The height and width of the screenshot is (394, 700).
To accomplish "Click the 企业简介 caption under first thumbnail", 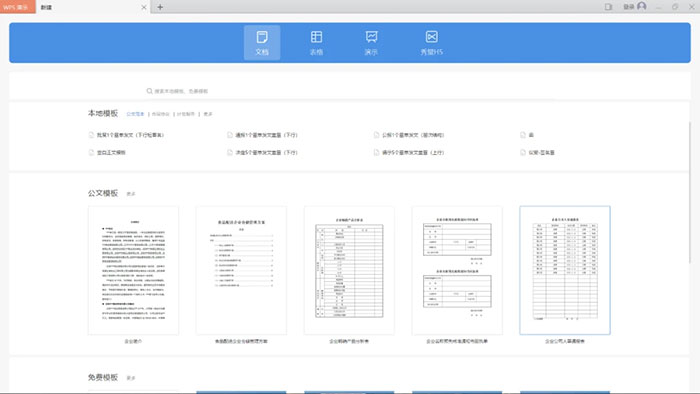I will point(133,341).
